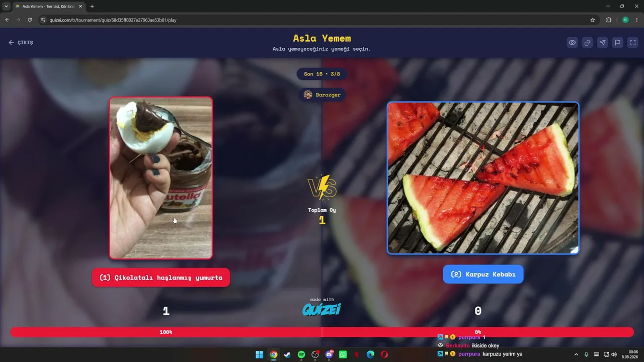Toggle the eye visibility icon in header
The height and width of the screenshot is (362, 644).
point(572,43)
